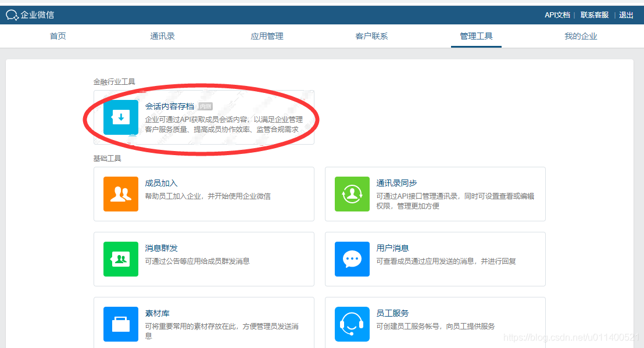Click description 可通过公告等应用给成员群发消息
Screen dimensions: 644x348
click(197, 261)
